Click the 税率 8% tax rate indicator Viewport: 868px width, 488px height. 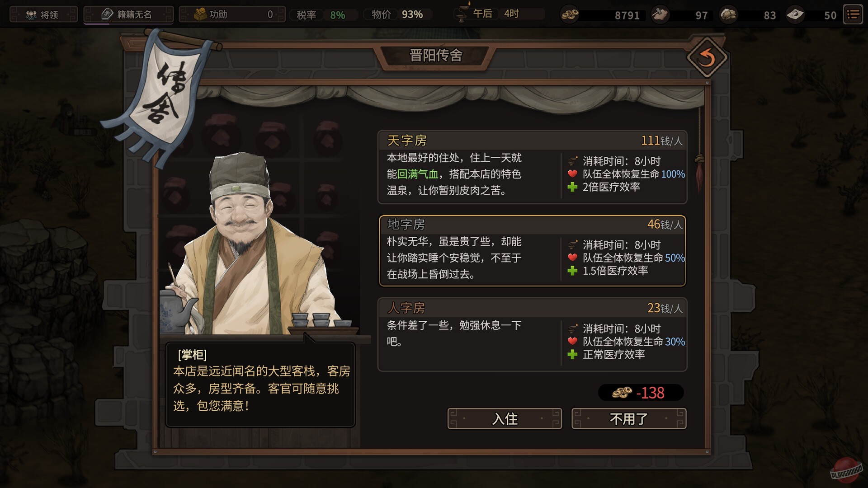pyautogui.click(x=322, y=15)
